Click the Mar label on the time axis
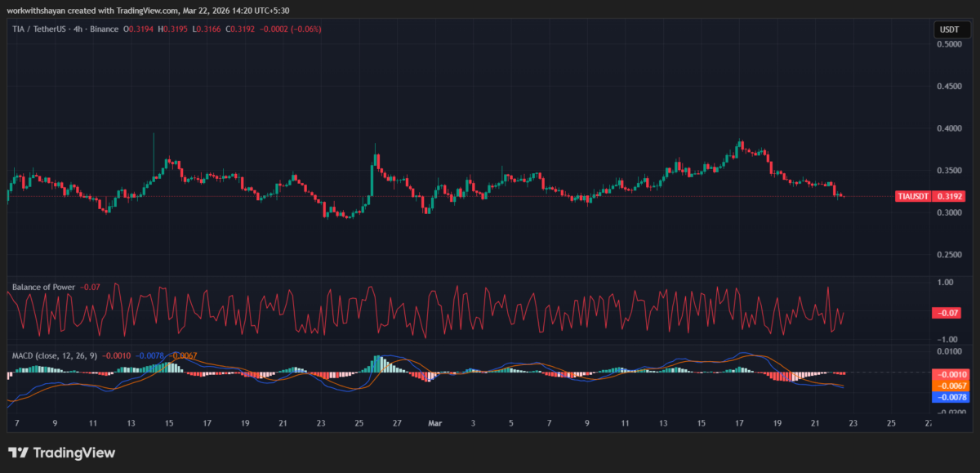This screenshot has width=980, height=473. coord(435,423)
